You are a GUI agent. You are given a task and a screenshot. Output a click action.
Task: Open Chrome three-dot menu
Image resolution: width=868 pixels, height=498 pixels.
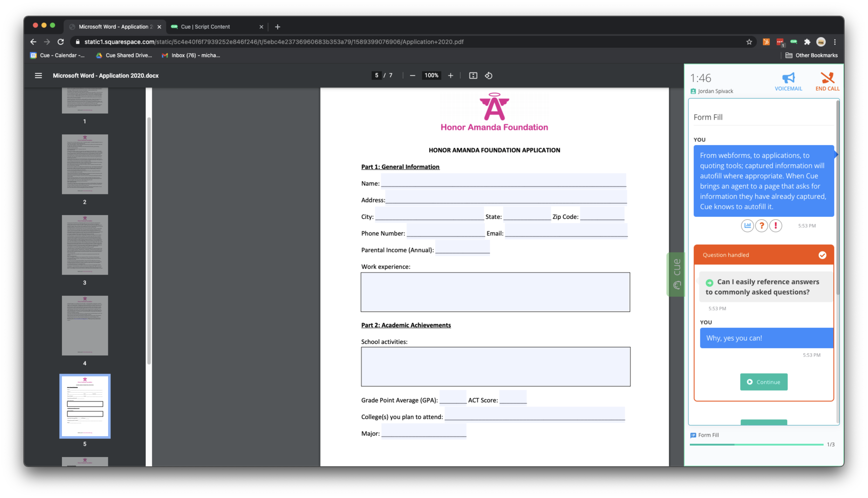pyautogui.click(x=835, y=42)
